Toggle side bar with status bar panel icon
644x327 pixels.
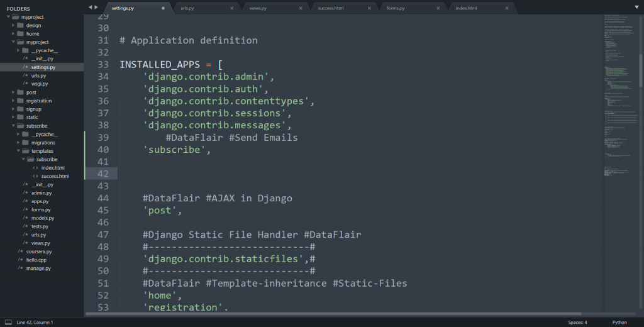8,323
